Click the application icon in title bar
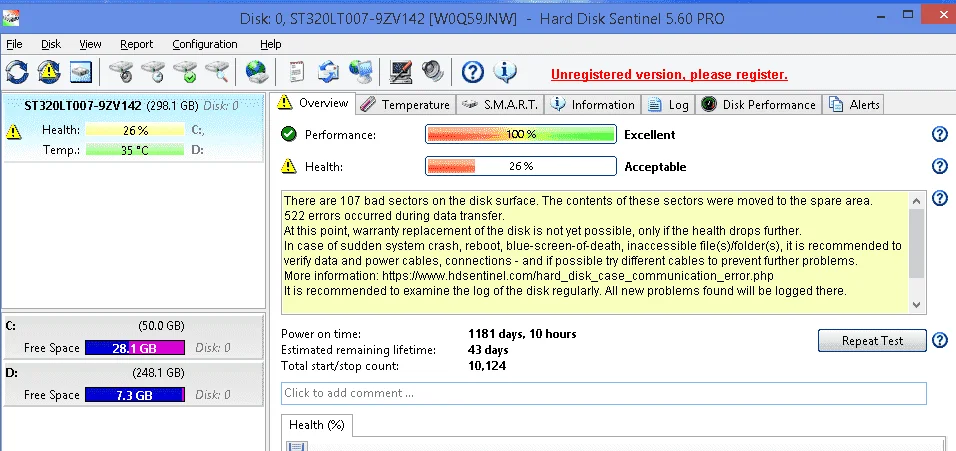 pos(10,18)
